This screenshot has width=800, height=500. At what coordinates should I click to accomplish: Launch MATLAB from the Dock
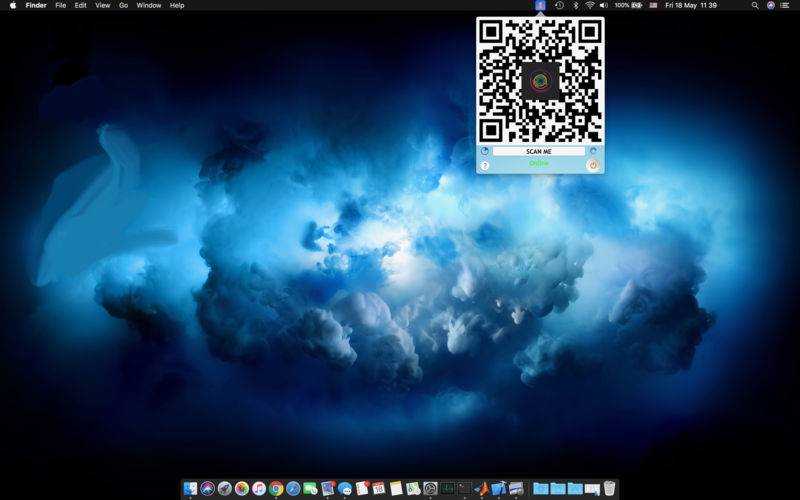481,488
